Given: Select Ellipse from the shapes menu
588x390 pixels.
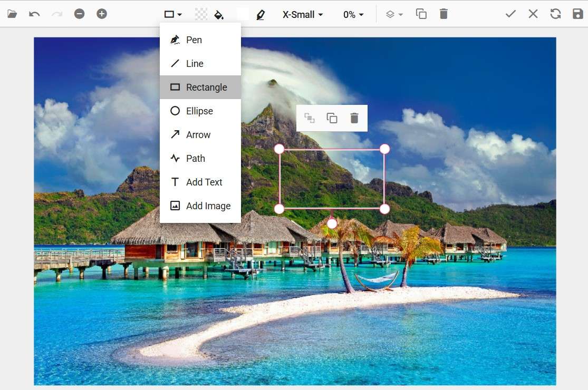Looking at the screenshot, I should coord(199,111).
